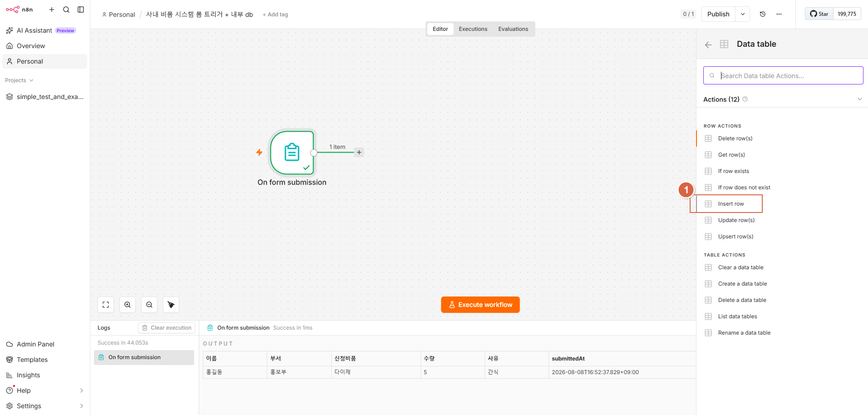Focus the Search Data table Actions field
The height and width of the screenshot is (415, 868).
tap(783, 75)
